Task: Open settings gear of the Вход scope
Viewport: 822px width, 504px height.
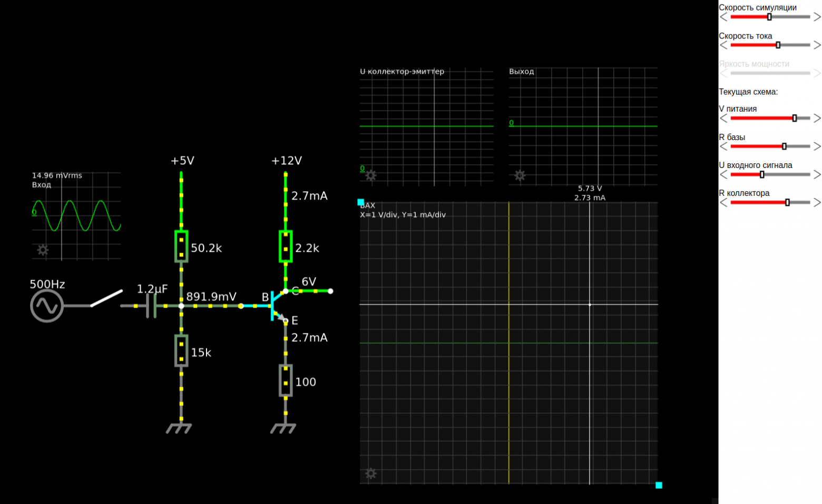Action: tap(43, 250)
